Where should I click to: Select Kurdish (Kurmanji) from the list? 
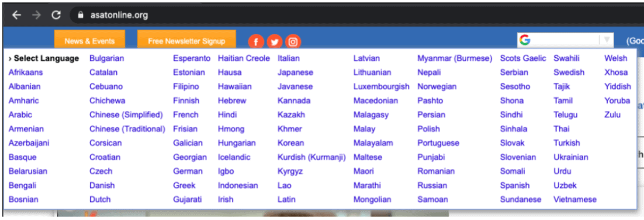point(311,157)
